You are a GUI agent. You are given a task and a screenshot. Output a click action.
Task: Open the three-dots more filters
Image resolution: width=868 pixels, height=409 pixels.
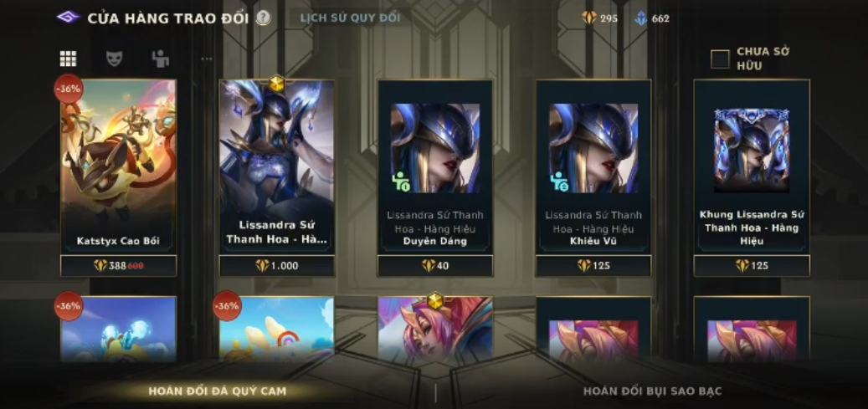click(207, 59)
